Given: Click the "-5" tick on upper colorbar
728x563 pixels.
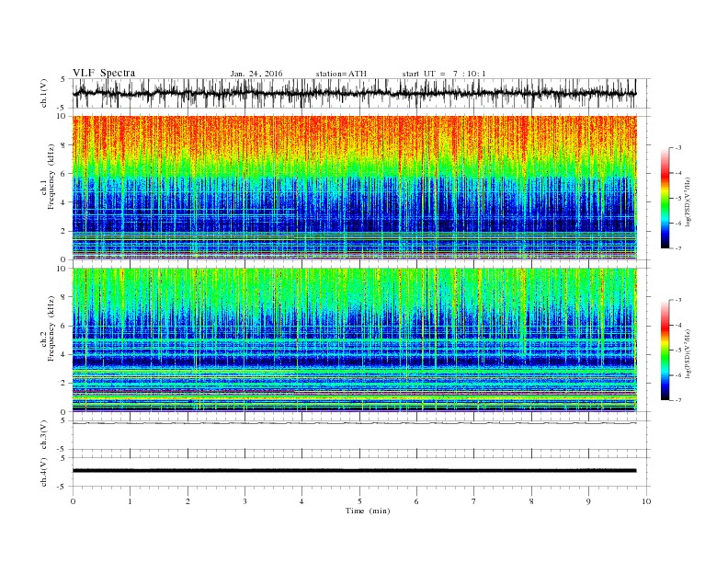Looking at the screenshot, I should click(x=678, y=199).
